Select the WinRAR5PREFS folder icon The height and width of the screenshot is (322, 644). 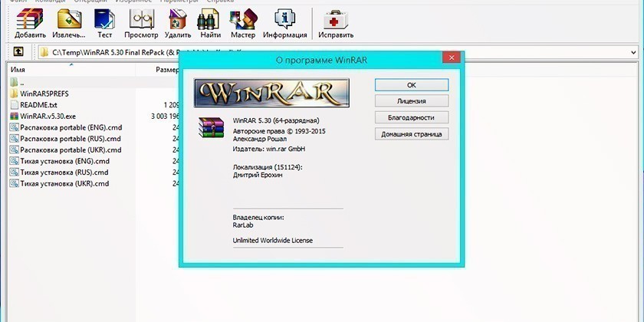(x=14, y=94)
